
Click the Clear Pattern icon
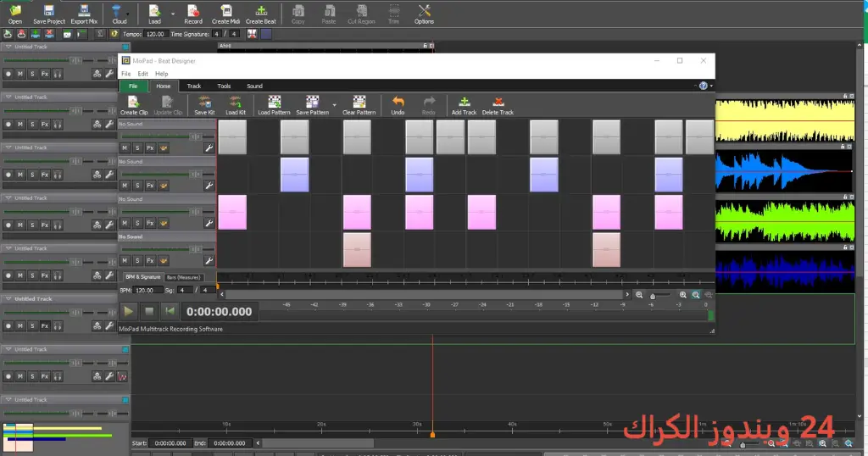359,105
